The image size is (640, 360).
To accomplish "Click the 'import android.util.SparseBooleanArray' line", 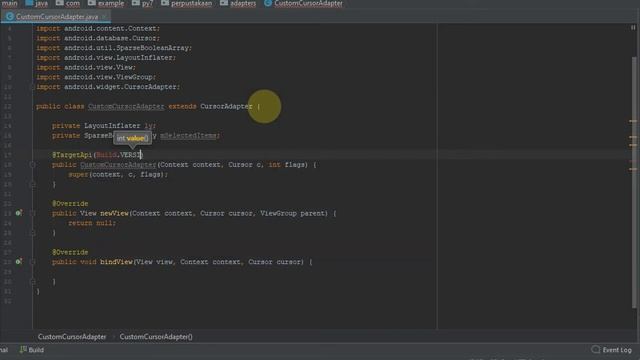I will 114,48.
